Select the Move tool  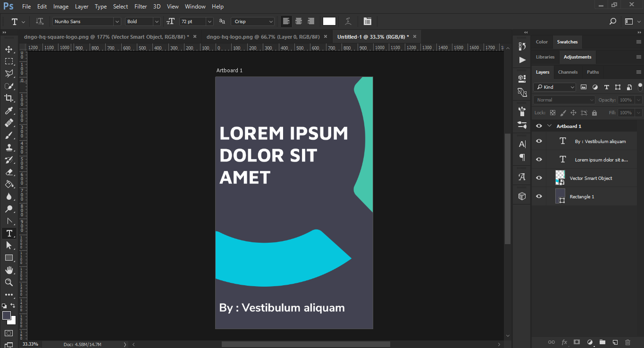coord(9,49)
